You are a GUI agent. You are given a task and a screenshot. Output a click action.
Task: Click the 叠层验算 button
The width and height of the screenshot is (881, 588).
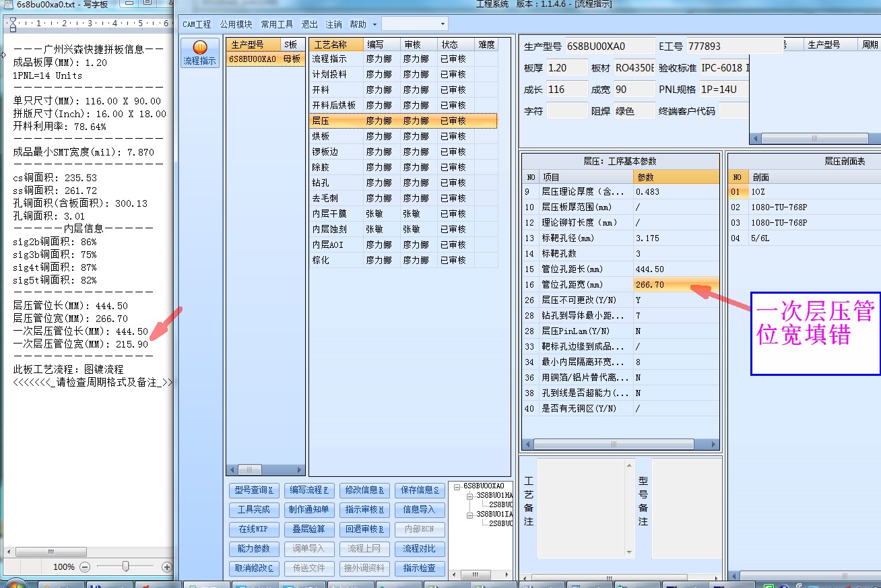309,529
